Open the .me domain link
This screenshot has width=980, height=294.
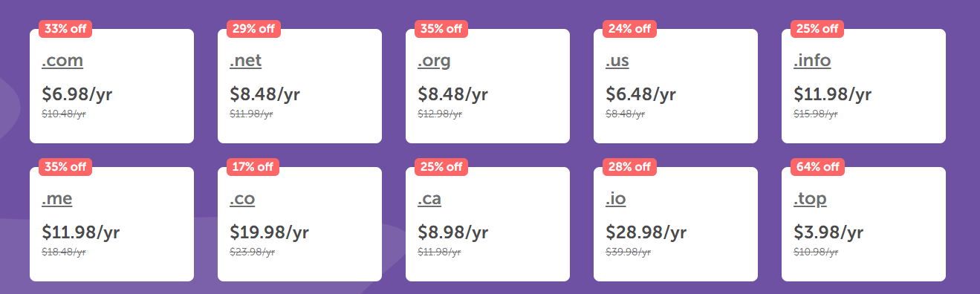click(x=57, y=199)
